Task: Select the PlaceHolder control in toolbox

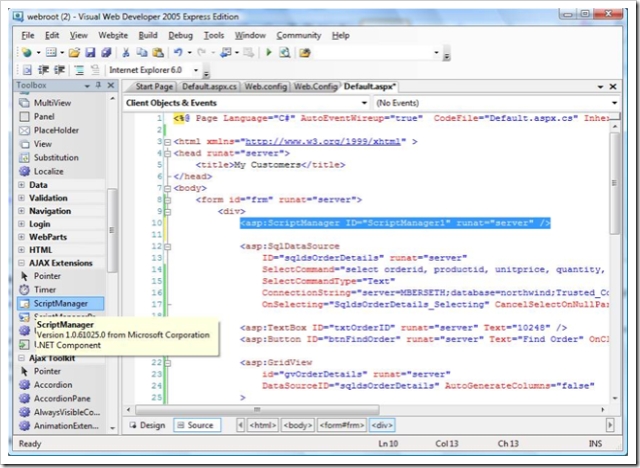Action: tap(60, 131)
